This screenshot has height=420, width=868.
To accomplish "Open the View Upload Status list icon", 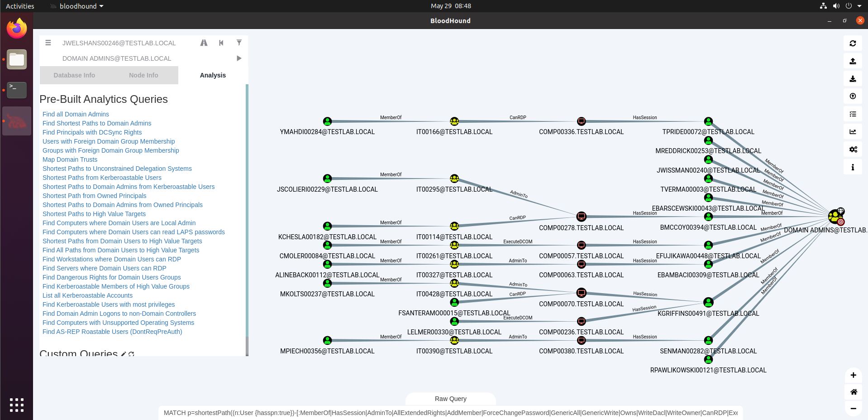I will click(853, 114).
